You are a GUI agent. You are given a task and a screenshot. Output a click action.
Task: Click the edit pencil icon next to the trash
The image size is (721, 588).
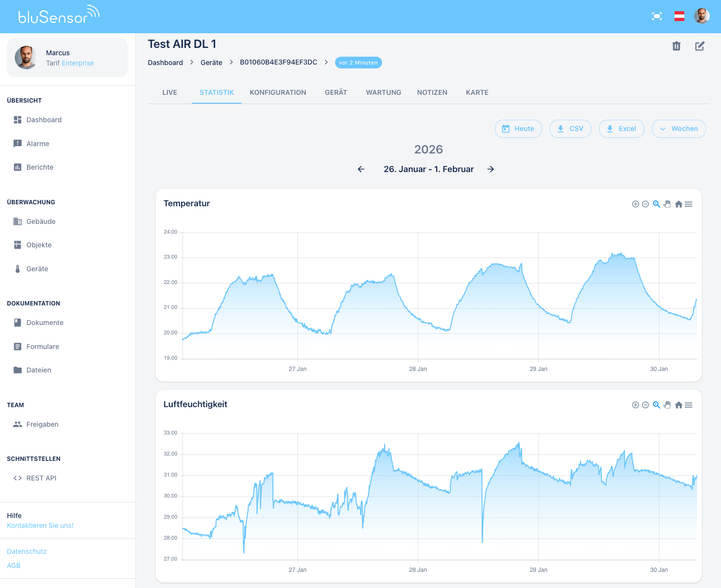click(x=699, y=45)
